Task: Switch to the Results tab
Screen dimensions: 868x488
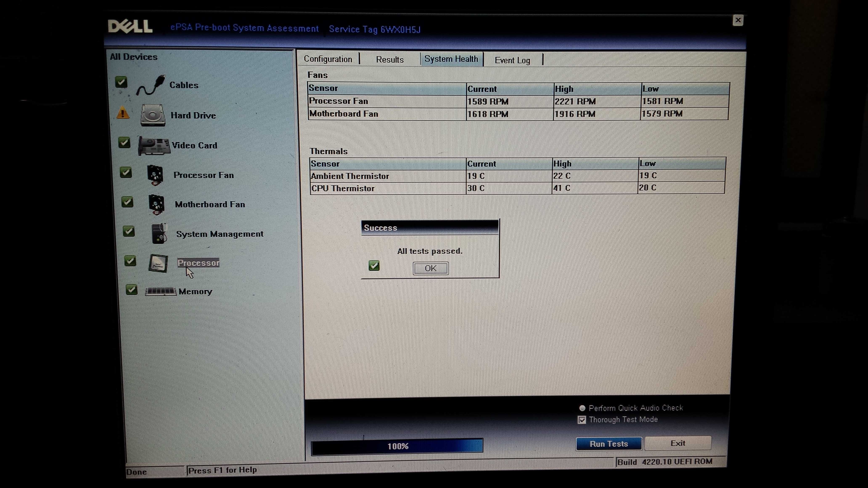Action: (390, 60)
